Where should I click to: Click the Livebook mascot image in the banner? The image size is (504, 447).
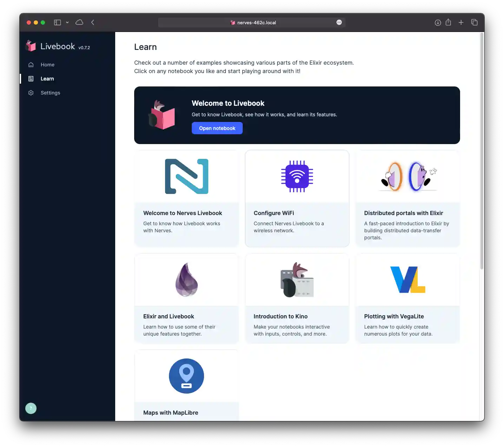click(162, 115)
